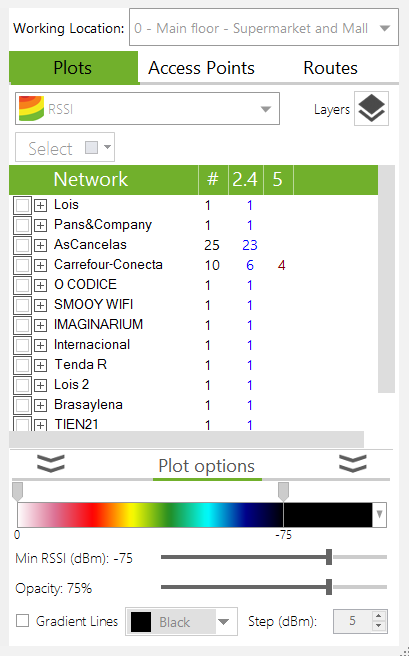Expand the AsCancelas network tree

(40, 245)
